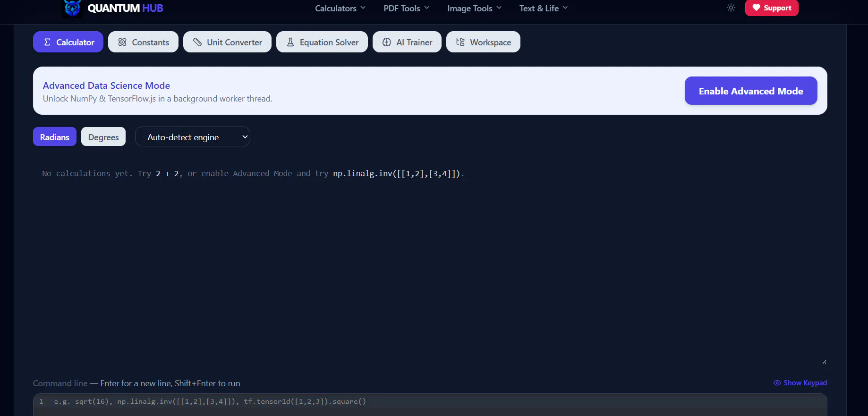The image size is (868, 416).
Task: Open the Auto-detect engine dropdown
Action: coord(193,136)
